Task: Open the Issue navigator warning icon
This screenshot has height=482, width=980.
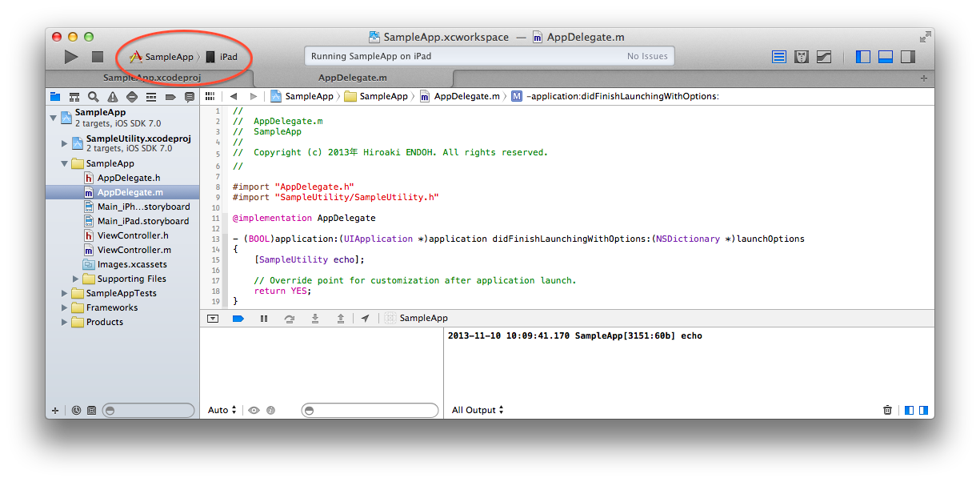Action: coord(113,97)
